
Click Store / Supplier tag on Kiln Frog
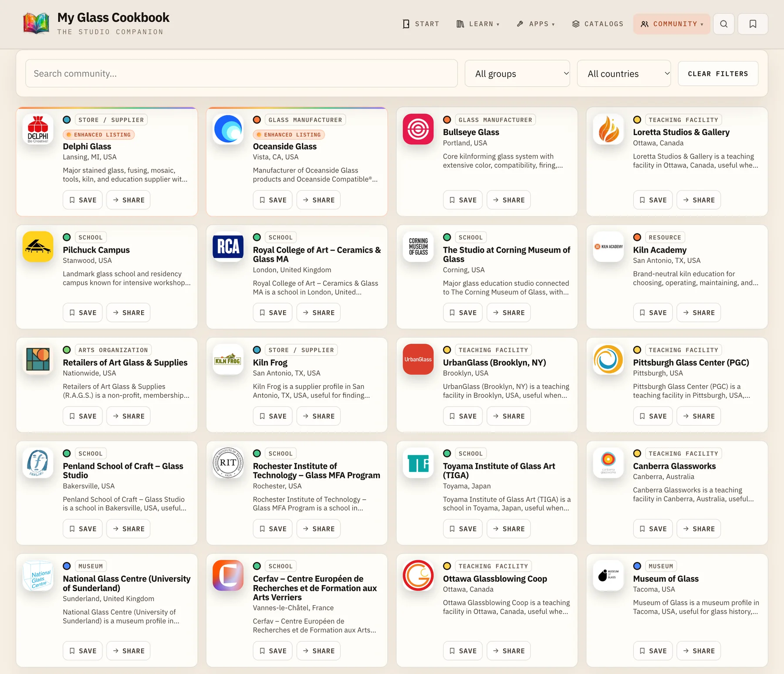pyautogui.click(x=301, y=350)
